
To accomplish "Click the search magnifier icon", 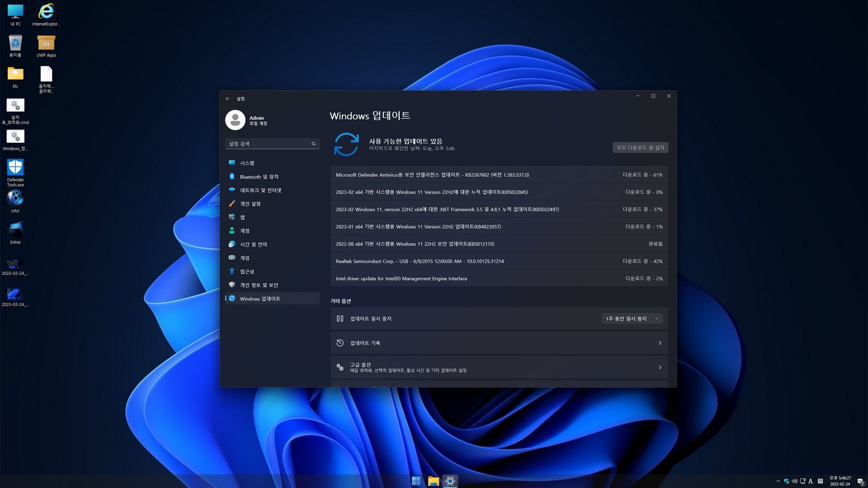I will [x=314, y=144].
